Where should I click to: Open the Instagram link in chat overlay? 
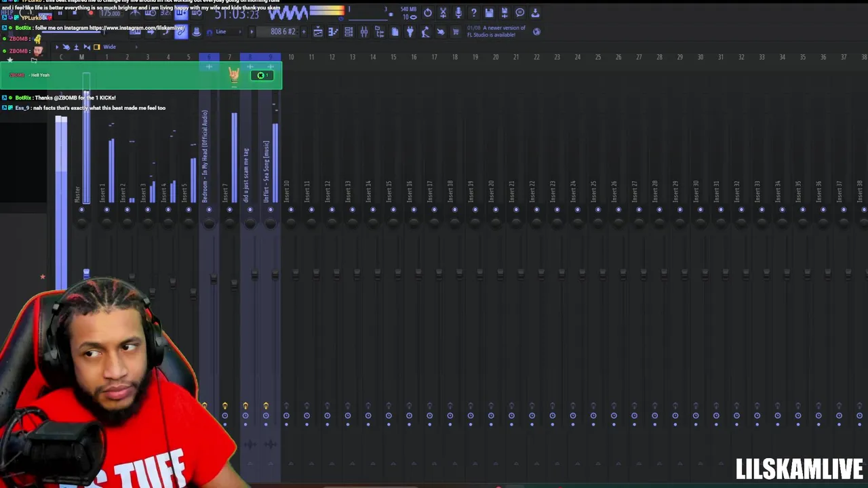tap(137, 28)
